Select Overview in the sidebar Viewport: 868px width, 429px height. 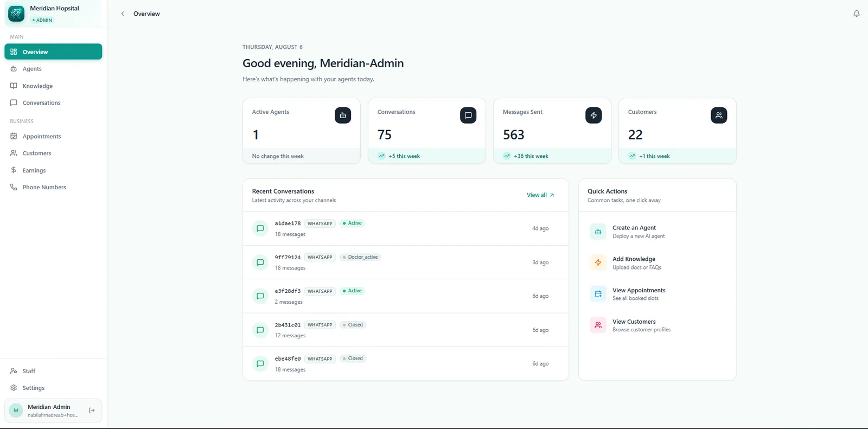pyautogui.click(x=53, y=52)
